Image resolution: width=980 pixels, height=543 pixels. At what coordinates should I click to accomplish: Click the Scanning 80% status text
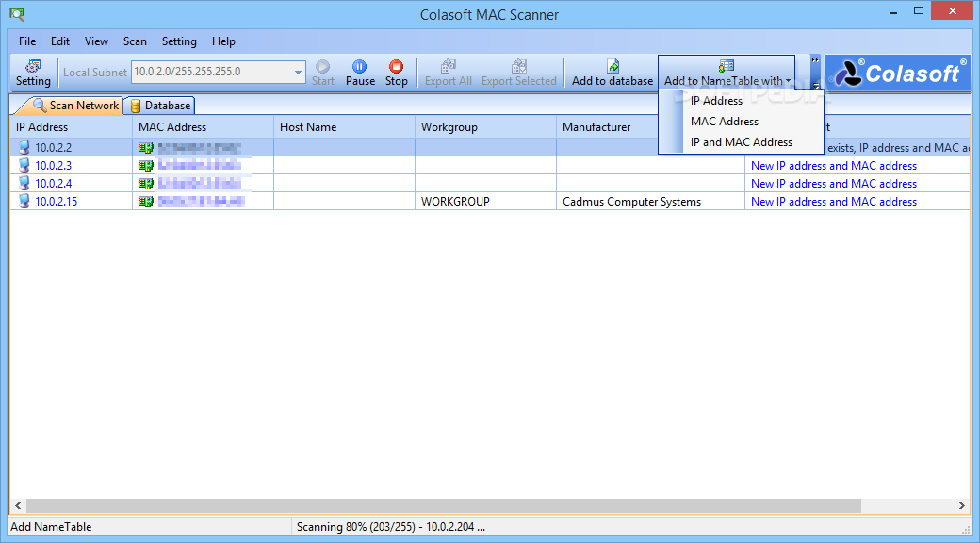pos(391,527)
